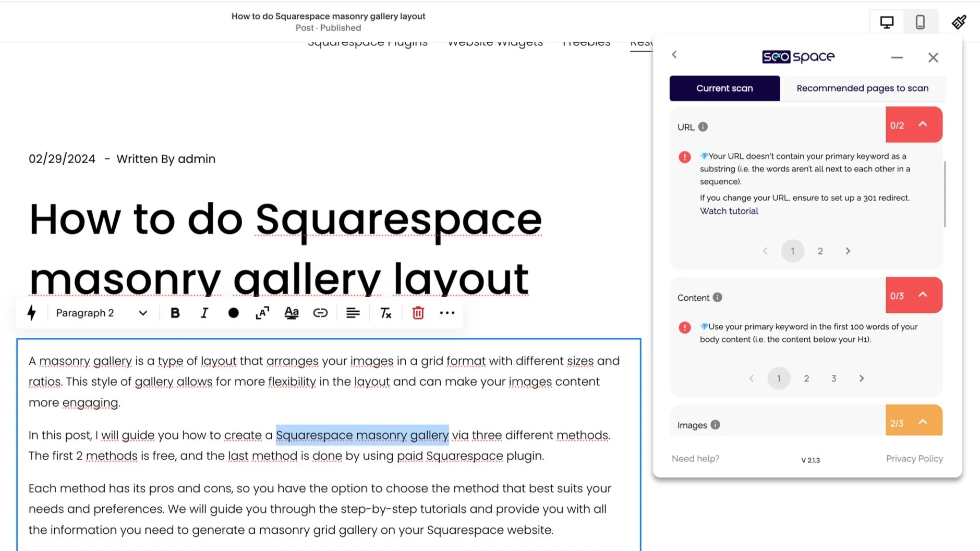Switch to Recommended pages to scan tab

(x=863, y=88)
